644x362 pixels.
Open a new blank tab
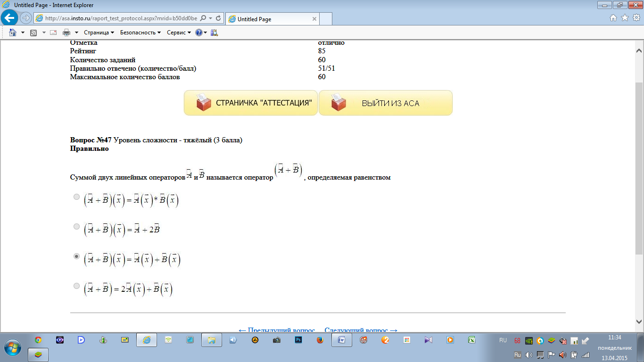[326, 19]
